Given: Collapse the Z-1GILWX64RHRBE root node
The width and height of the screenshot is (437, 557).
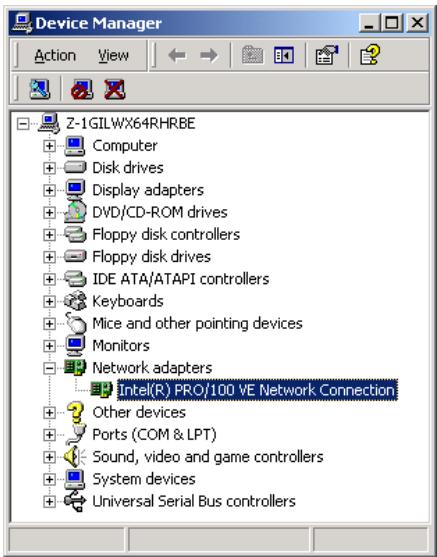Looking at the screenshot, I should tap(23, 124).
